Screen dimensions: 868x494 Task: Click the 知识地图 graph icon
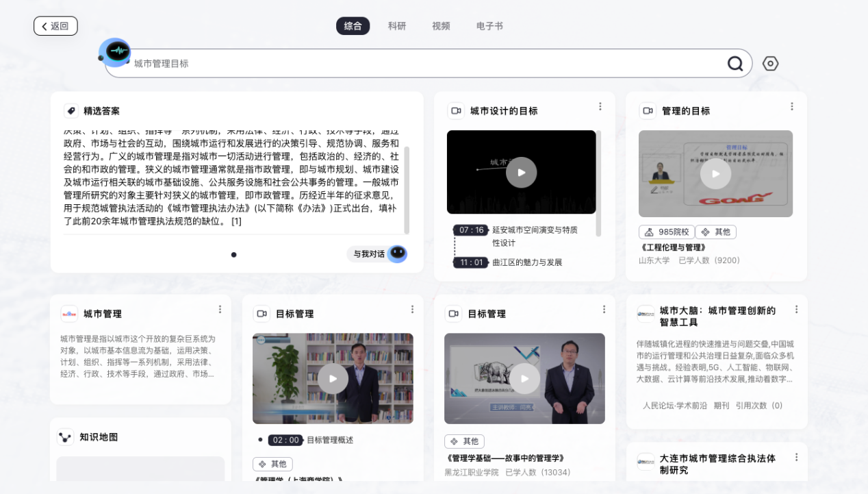click(x=65, y=437)
